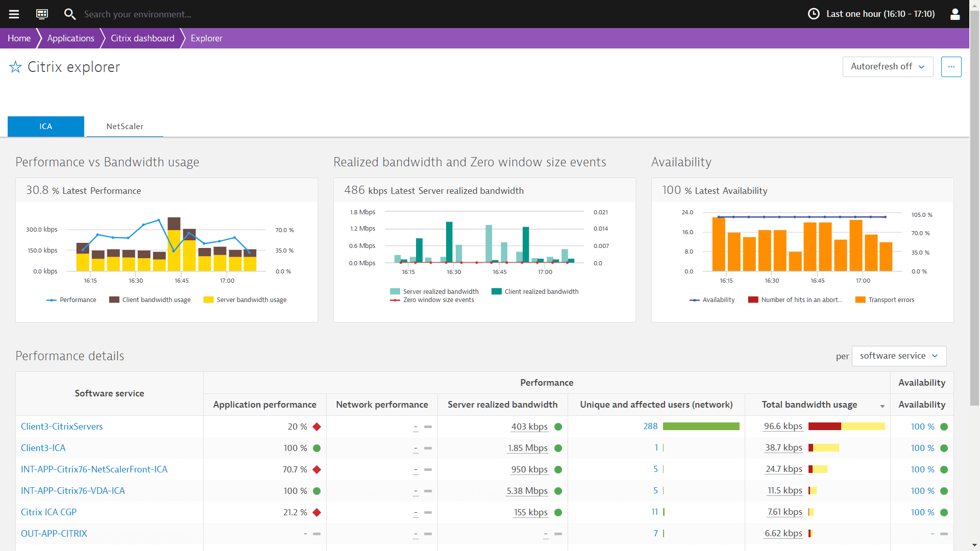Open the Autorefresh off dropdown
This screenshot has height=551, width=980.
[x=888, y=67]
